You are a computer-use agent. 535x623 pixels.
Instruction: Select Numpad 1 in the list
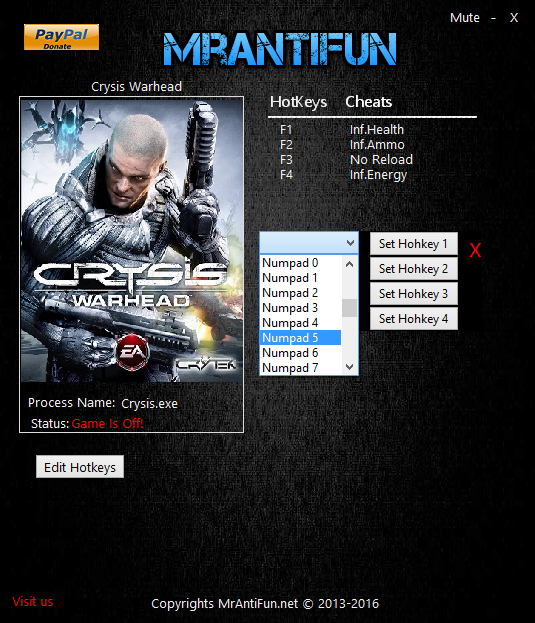[x=300, y=278]
